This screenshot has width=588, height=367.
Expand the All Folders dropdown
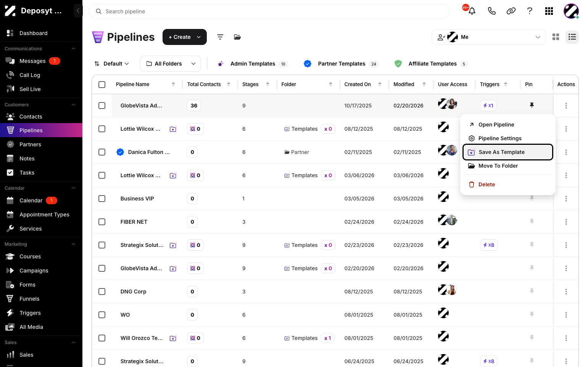(171, 64)
